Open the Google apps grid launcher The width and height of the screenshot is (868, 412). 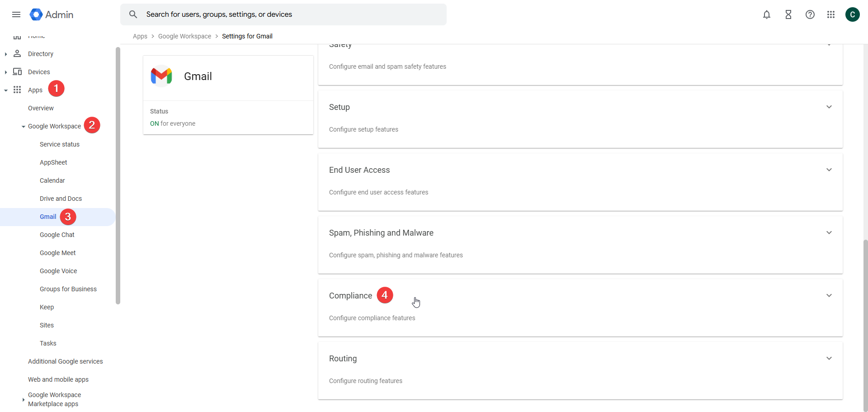(830, 14)
